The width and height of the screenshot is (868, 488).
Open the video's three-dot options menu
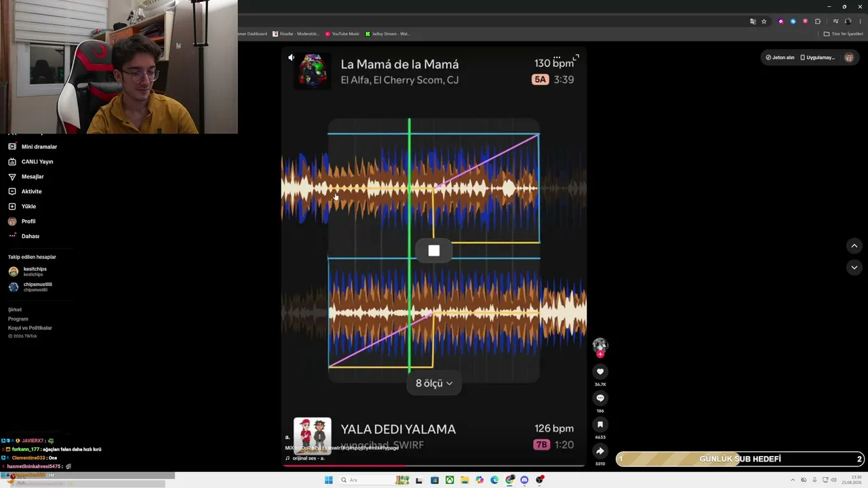click(557, 58)
